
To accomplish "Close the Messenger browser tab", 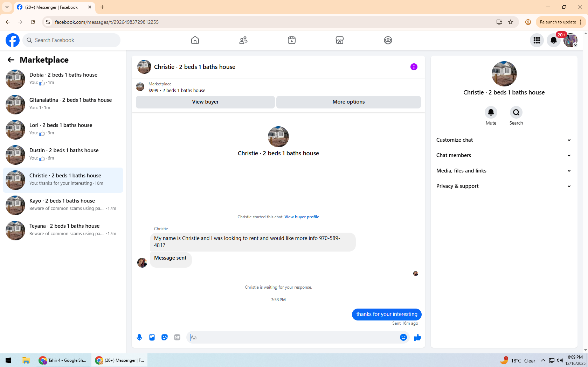I will [x=90, y=7].
